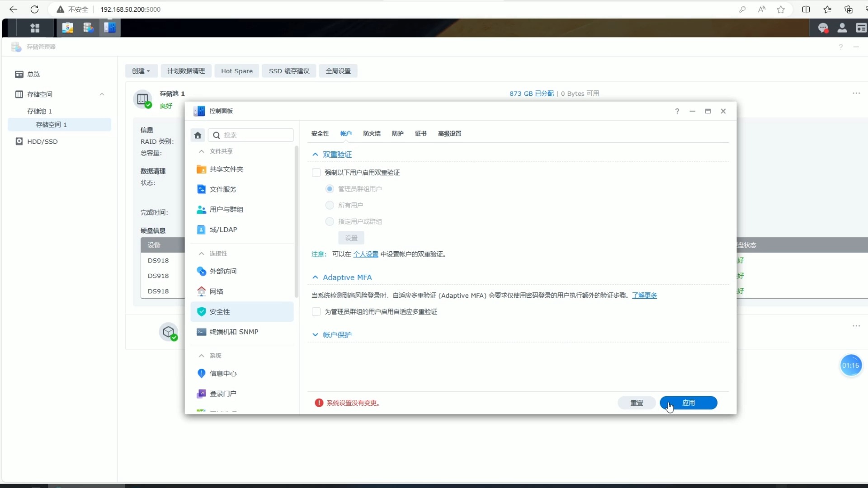Switch to the 防火墙 tab
868x488 pixels.
coord(372,133)
